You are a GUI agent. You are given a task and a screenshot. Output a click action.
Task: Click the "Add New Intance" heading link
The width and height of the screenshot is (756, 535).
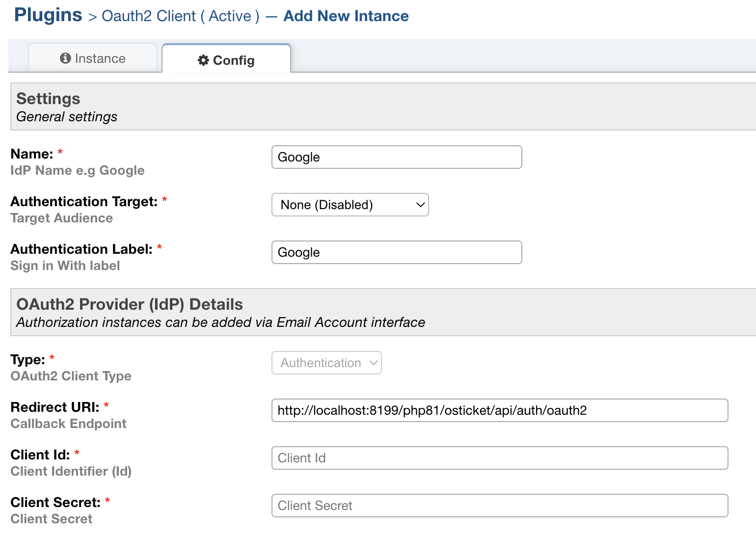(x=345, y=16)
